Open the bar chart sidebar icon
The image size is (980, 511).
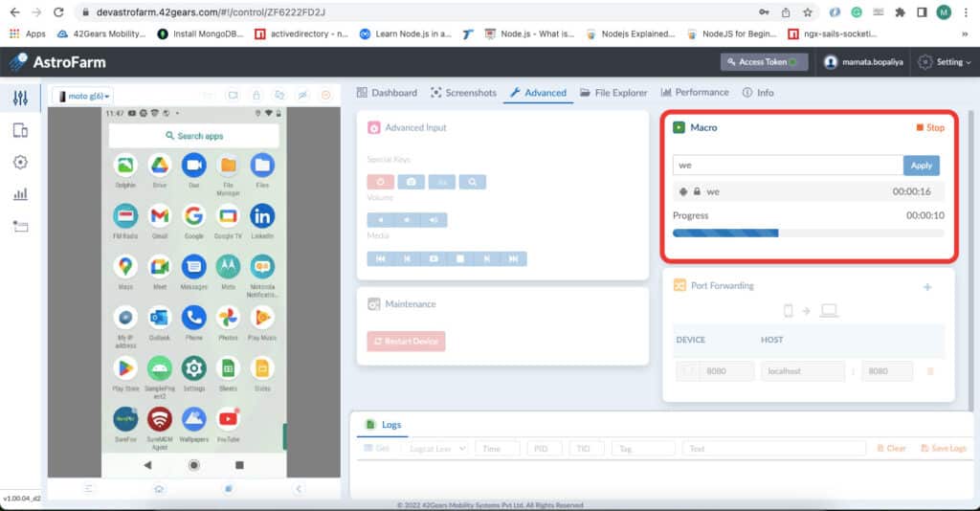coord(20,194)
